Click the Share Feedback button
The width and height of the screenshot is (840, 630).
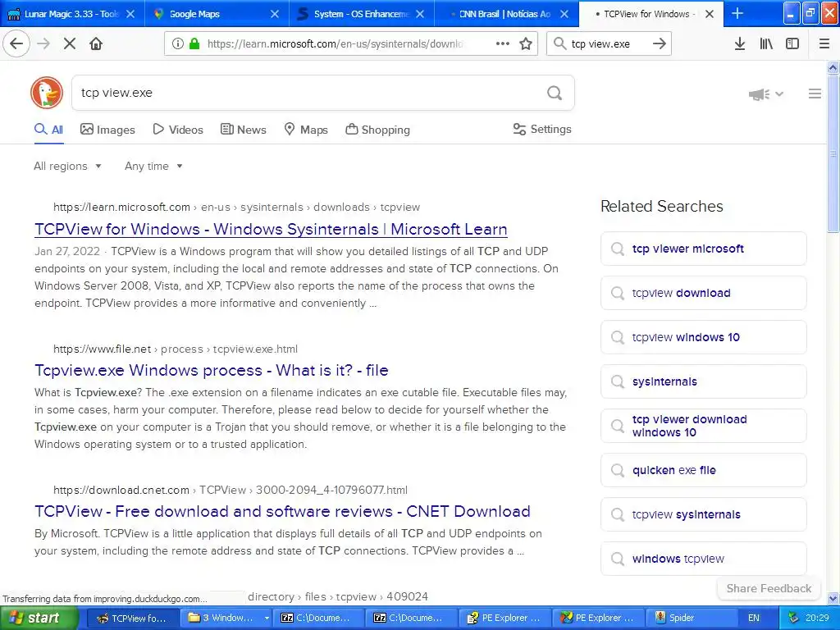(768, 589)
